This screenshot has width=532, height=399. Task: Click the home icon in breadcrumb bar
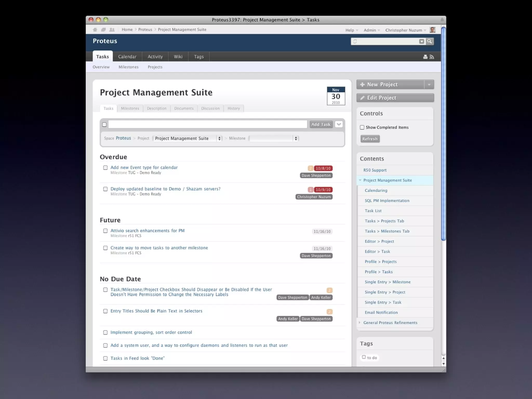(95, 30)
